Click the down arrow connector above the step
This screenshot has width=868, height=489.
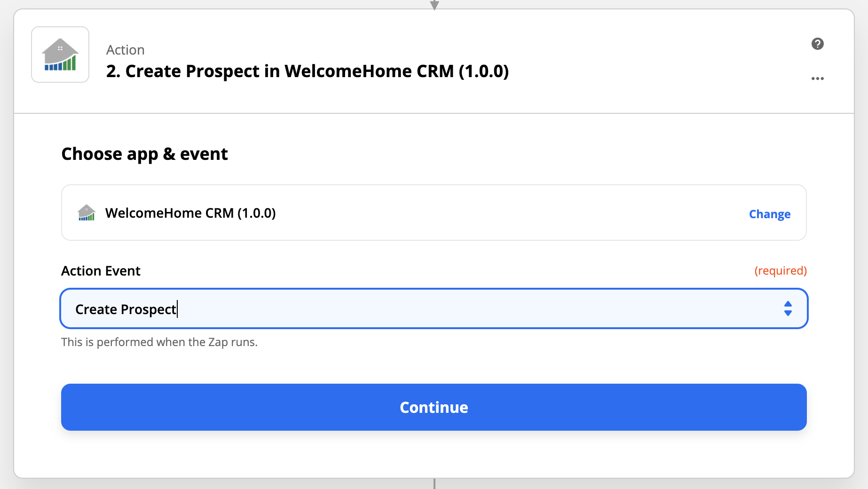[434, 5]
